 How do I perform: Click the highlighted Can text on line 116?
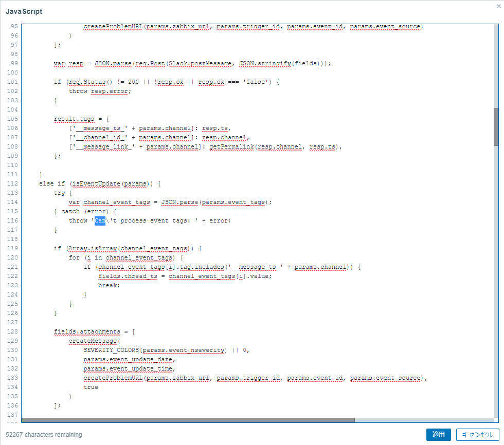coord(99,220)
